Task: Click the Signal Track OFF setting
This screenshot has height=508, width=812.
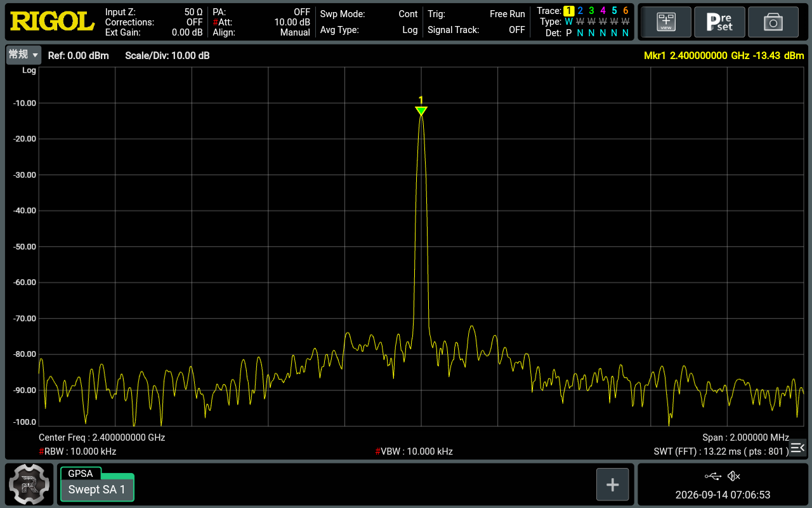Action: pyautogui.click(x=476, y=30)
